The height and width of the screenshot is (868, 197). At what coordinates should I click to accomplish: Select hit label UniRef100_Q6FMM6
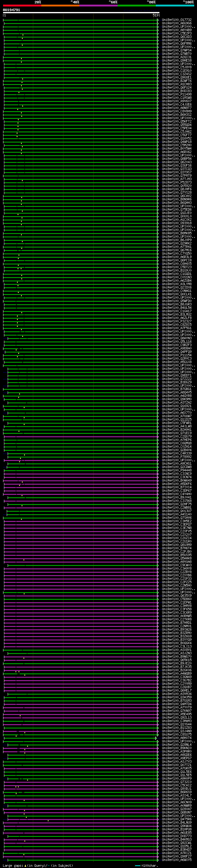click(176, 43)
